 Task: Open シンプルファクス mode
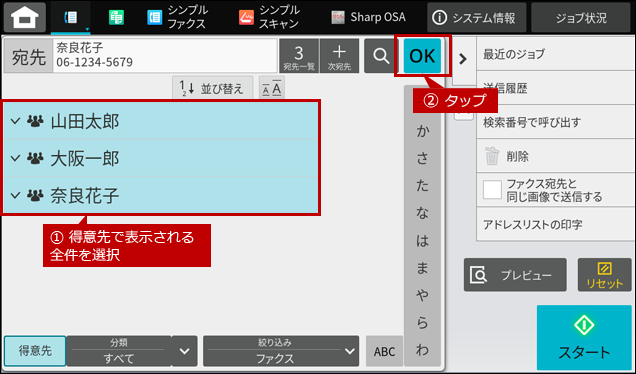point(178,17)
